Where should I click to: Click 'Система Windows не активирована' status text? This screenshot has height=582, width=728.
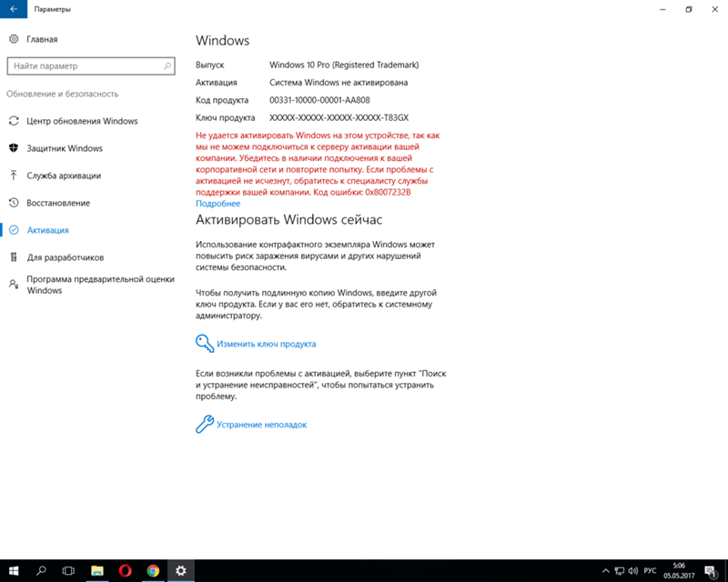[339, 82]
